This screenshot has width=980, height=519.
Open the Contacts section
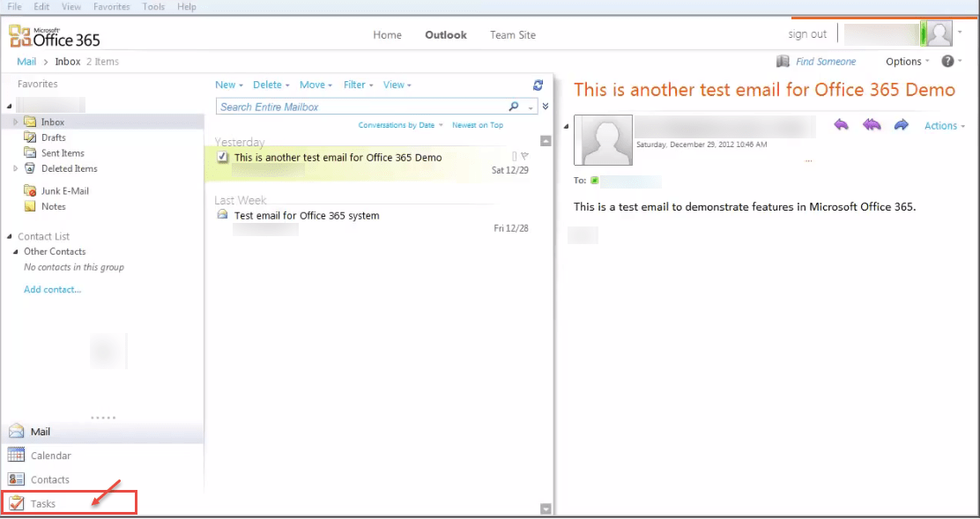(x=102, y=479)
